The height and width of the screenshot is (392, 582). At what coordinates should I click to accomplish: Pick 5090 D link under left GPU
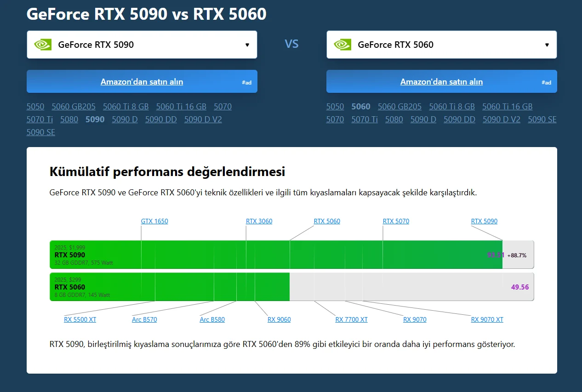(x=125, y=119)
